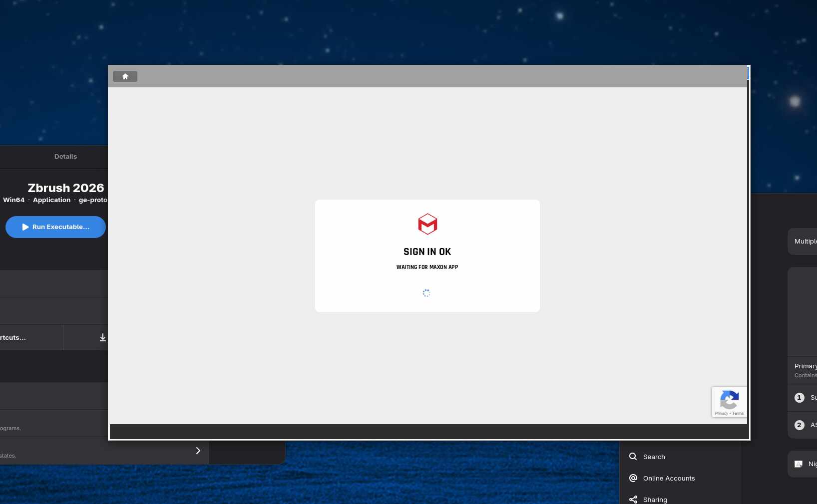This screenshot has width=817, height=504.
Task: Click the share icon beside Sharing
Action: tap(633, 500)
